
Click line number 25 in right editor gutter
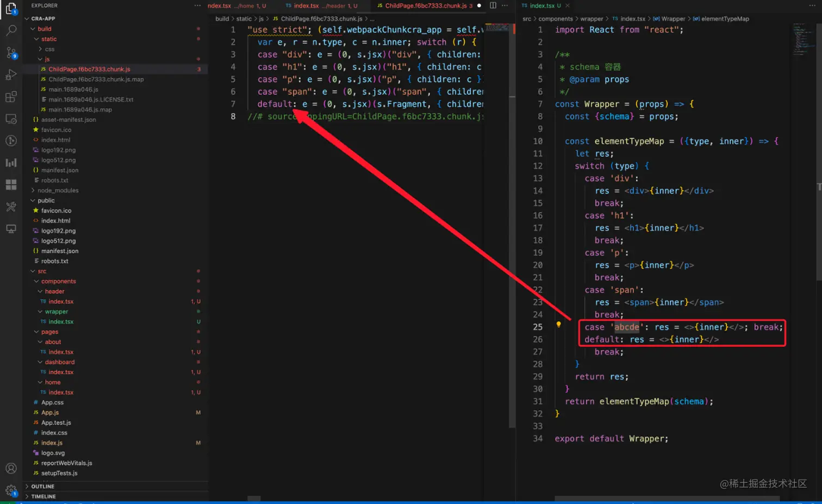point(538,327)
